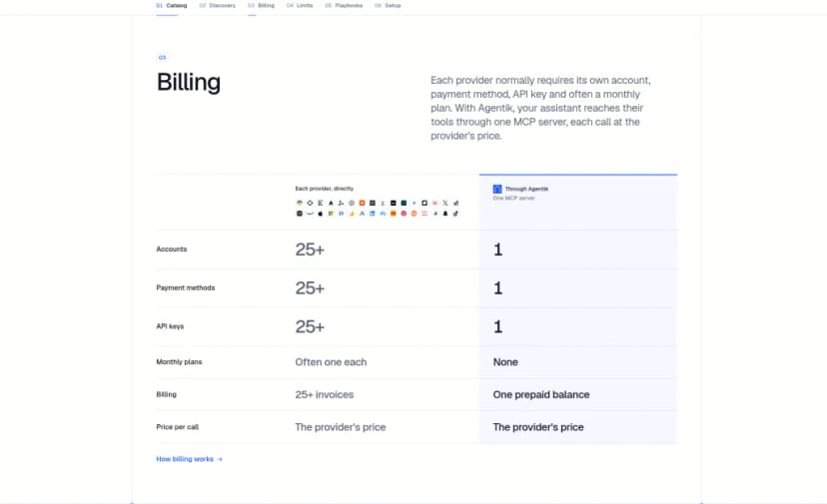The width and height of the screenshot is (827, 504).
Task: Click the Apple provider logo
Action: pos(321,214)
